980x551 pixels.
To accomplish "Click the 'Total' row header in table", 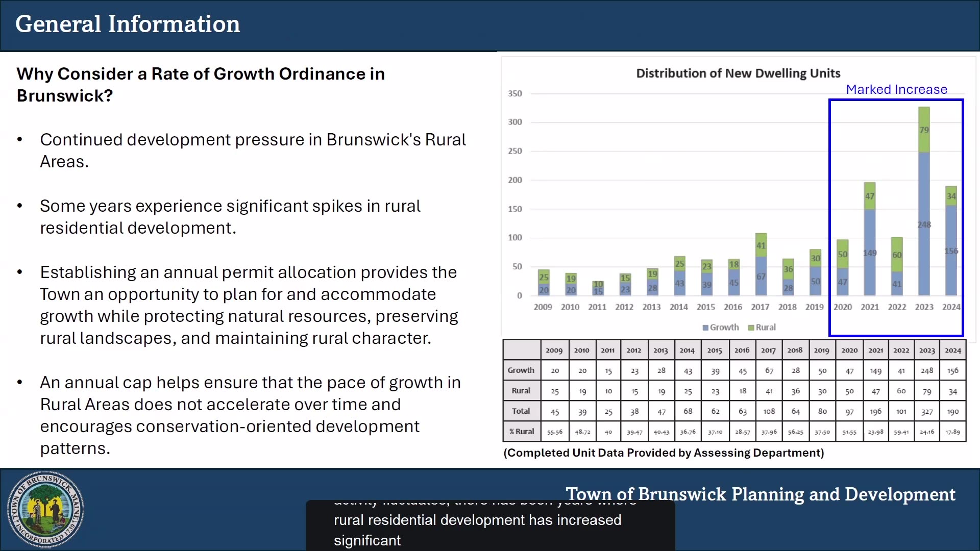I will coord(521,411).
